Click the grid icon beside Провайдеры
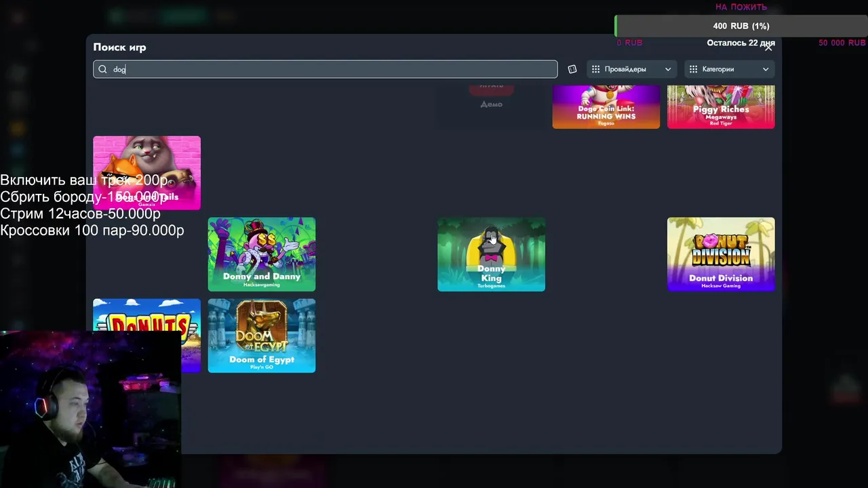The width and height of the screenshot is (868, 488). coord(596,69)
